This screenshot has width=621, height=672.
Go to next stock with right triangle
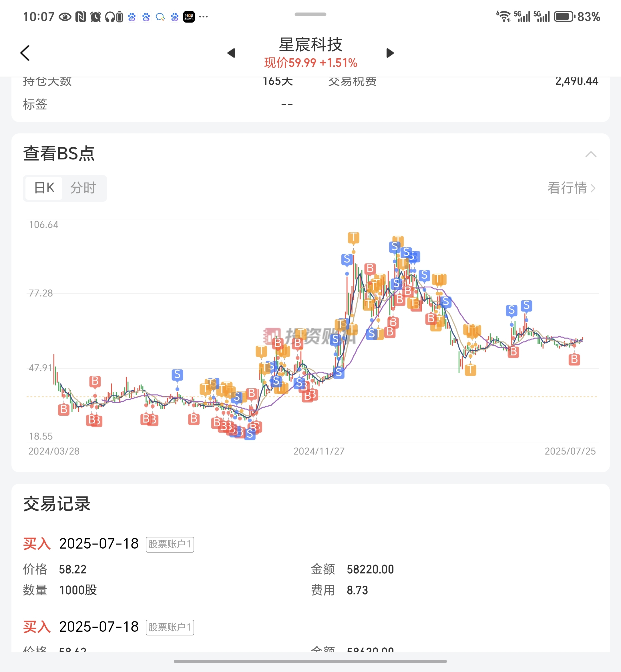[x=390, y=53]
